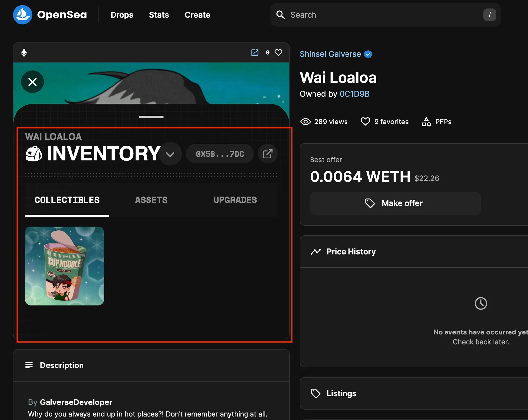Click the search magnifier icon
This screenshot has height=420, width=528.
(280, 15)
